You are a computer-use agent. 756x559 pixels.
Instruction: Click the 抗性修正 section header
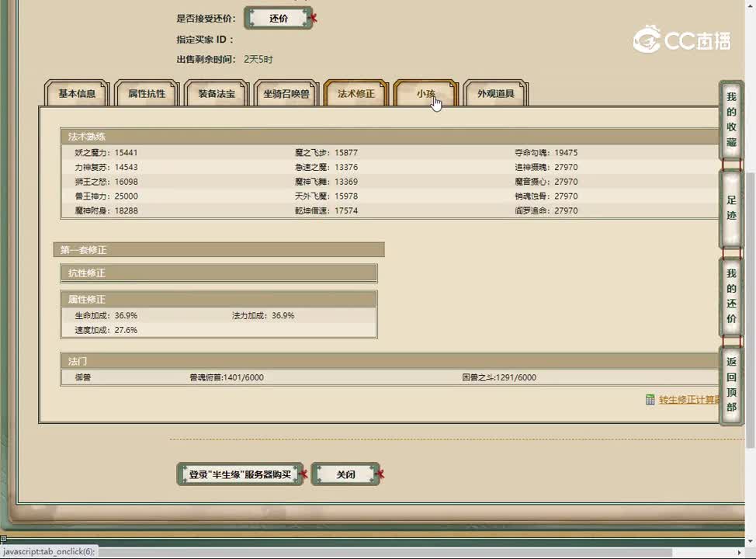tap(219, 273)
